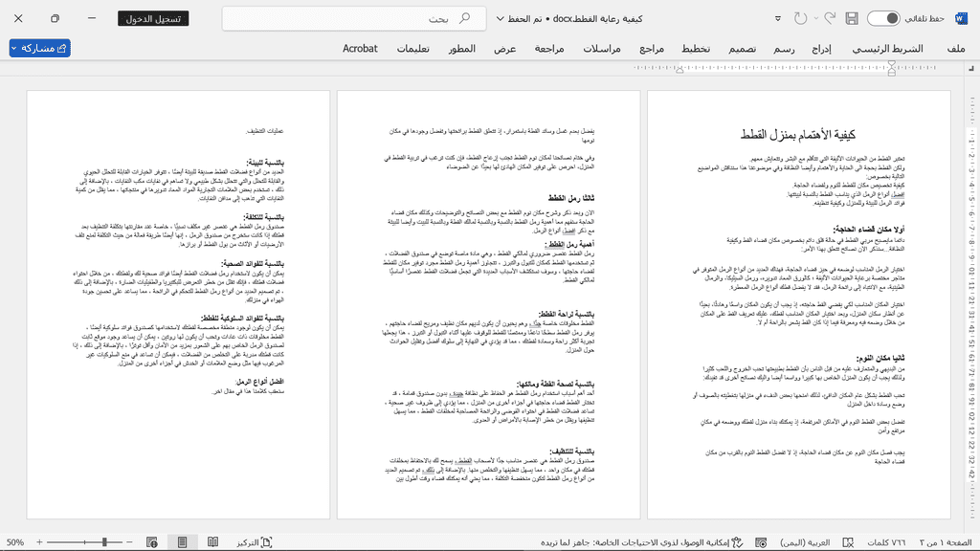Click the 50% zoom level button
The width and height of the screenshot is (980, 551).
(15, 542)
